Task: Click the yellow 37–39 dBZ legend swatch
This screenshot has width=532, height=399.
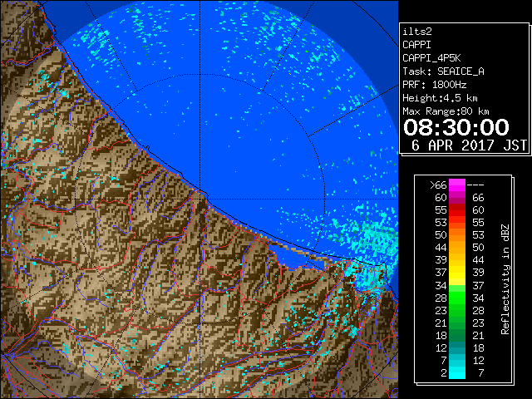Action: pos(457,273)
